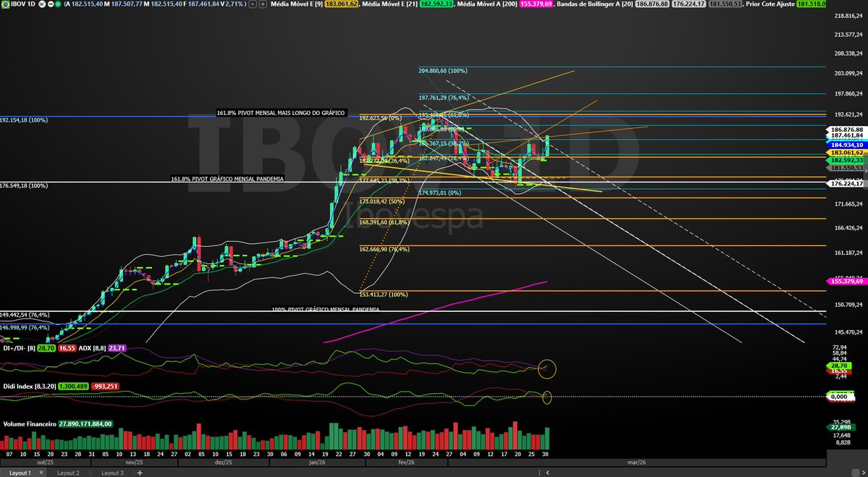Click the Didi Index [8,3,20] label

pyautogui.click(x=30, y=387)
